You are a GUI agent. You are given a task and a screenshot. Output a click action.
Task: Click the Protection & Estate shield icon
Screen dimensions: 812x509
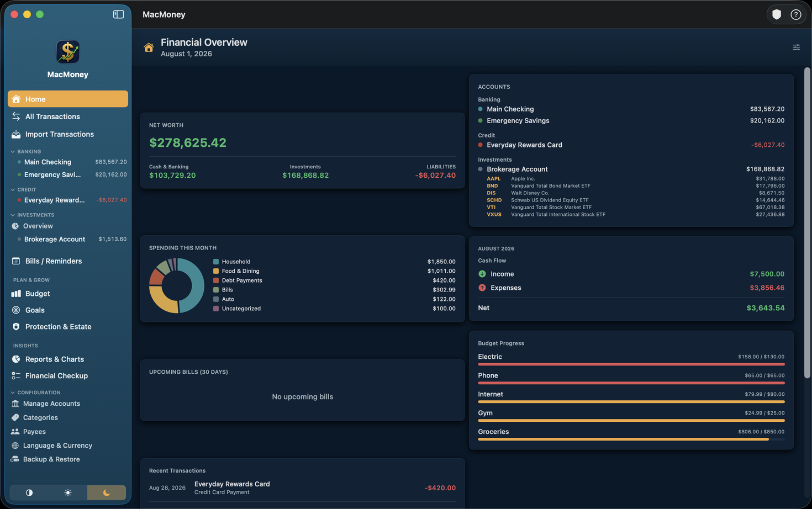pyautogui.click(x=16, y=327)
